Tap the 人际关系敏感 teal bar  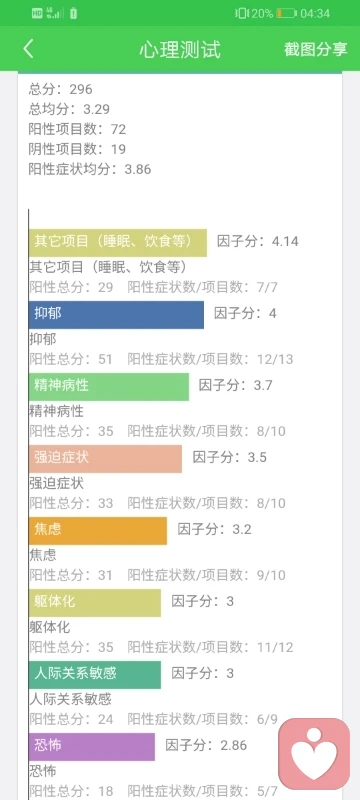point(95,674)
